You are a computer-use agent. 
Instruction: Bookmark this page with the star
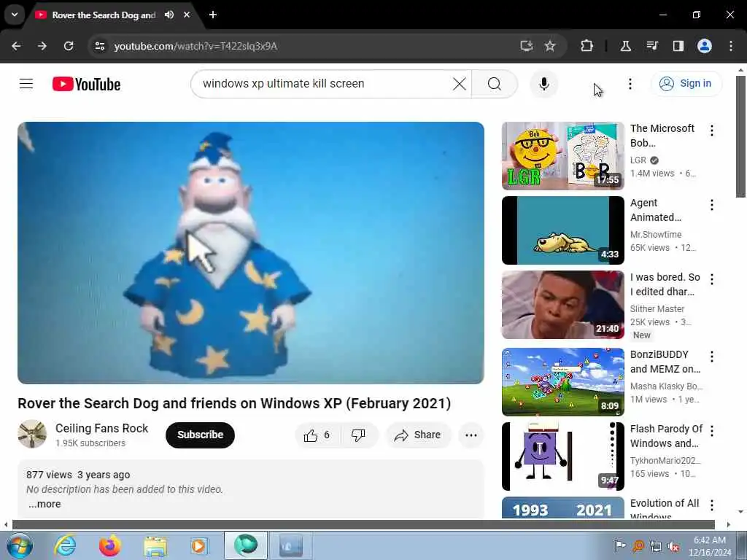point(550,46)
